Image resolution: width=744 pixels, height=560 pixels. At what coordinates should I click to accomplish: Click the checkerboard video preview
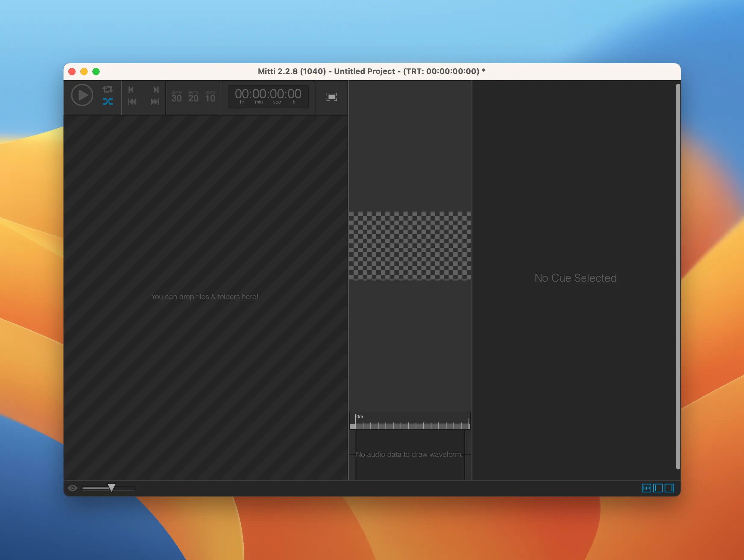[410, 246]
